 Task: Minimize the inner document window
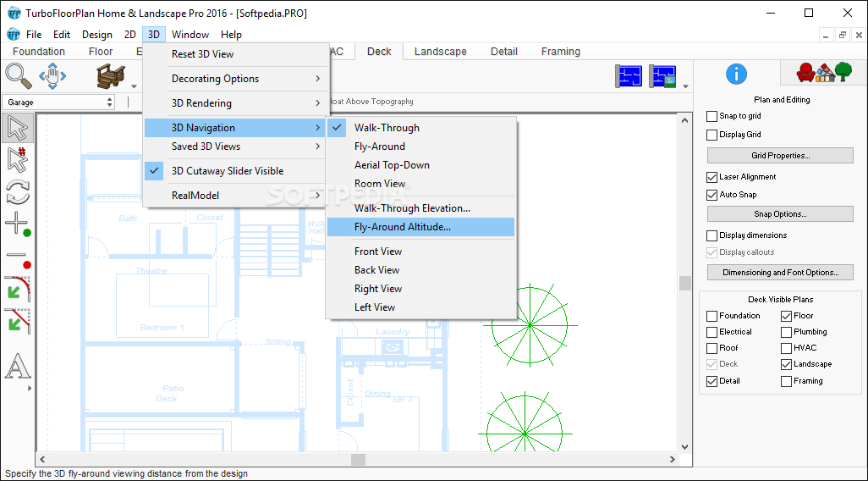pos(827,35)
